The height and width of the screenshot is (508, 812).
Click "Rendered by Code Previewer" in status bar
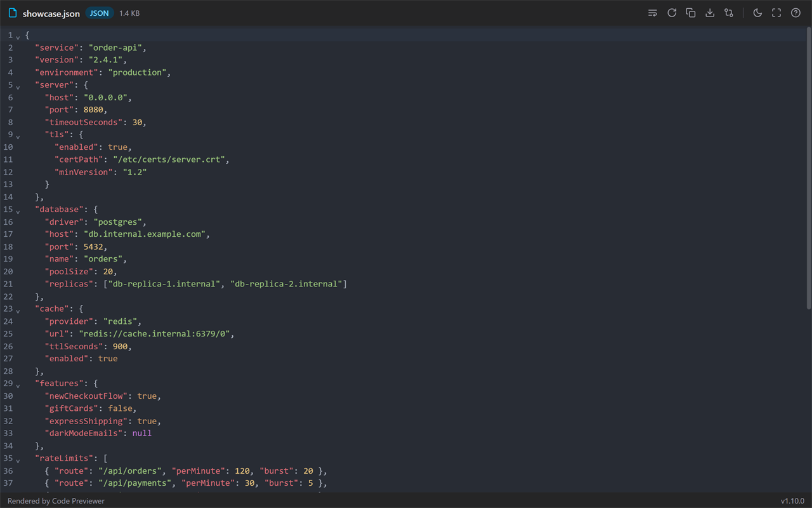point(56,501)
